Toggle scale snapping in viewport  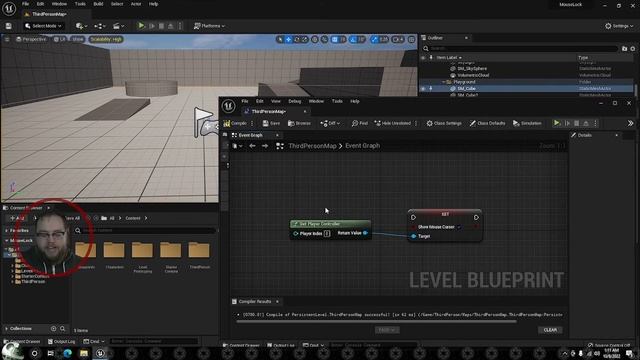tap(374, 40)
